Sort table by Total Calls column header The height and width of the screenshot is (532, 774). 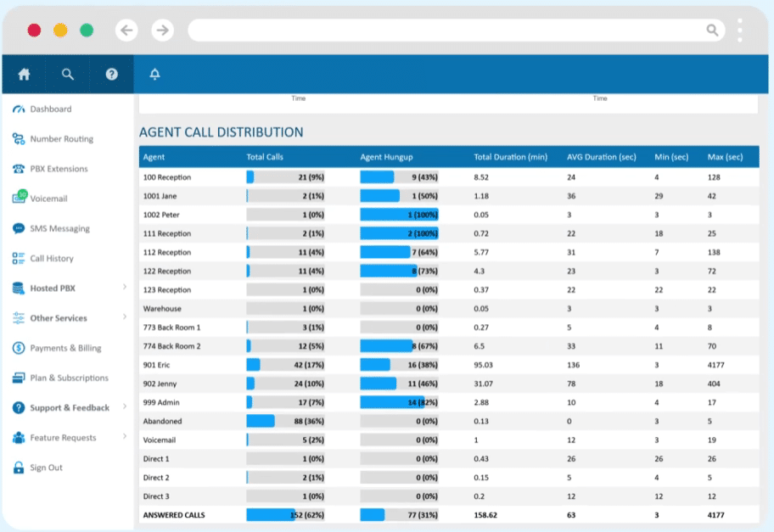(x=265, y=157)
